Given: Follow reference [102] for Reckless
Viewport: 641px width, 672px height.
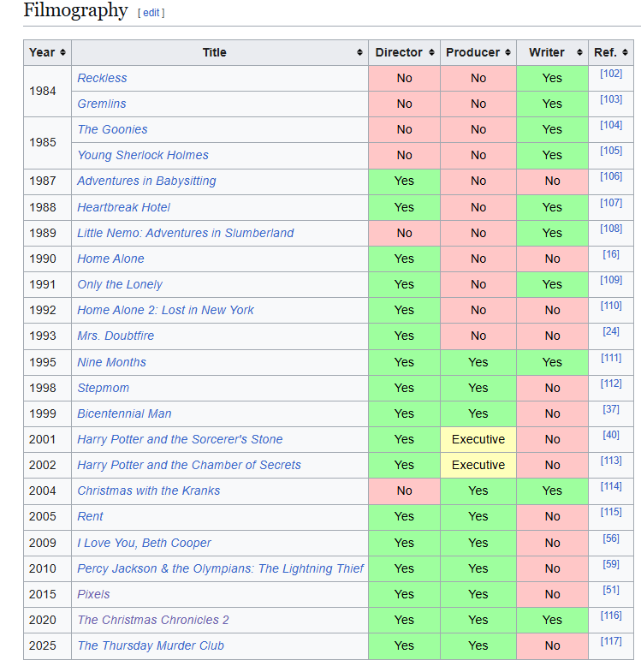Looking at the screenshot, I should (x=611, y=74).
